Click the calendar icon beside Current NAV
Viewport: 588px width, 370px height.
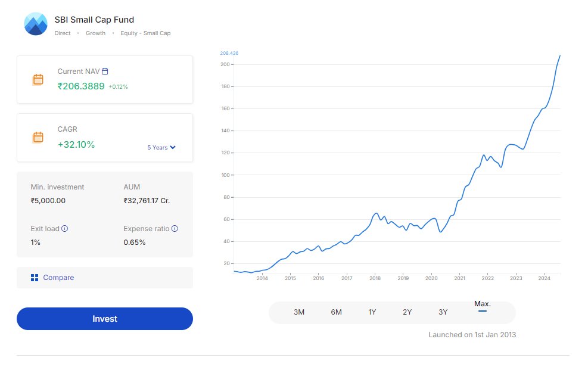pos(105,71)
